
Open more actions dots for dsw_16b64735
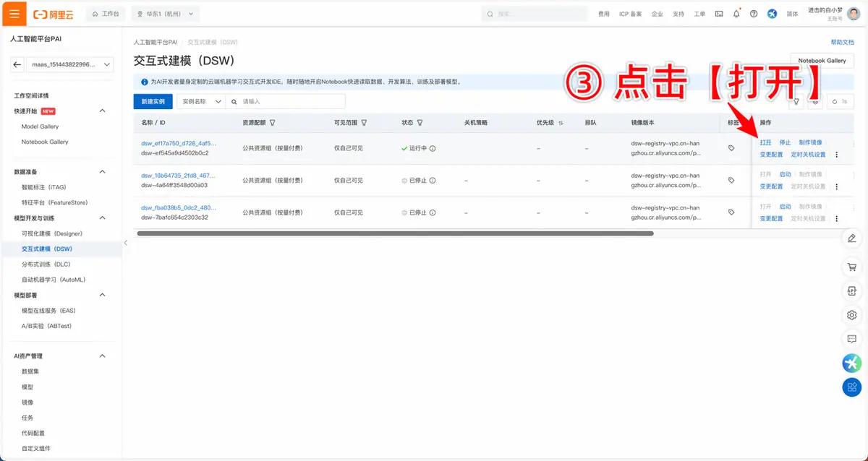(837, 186)
